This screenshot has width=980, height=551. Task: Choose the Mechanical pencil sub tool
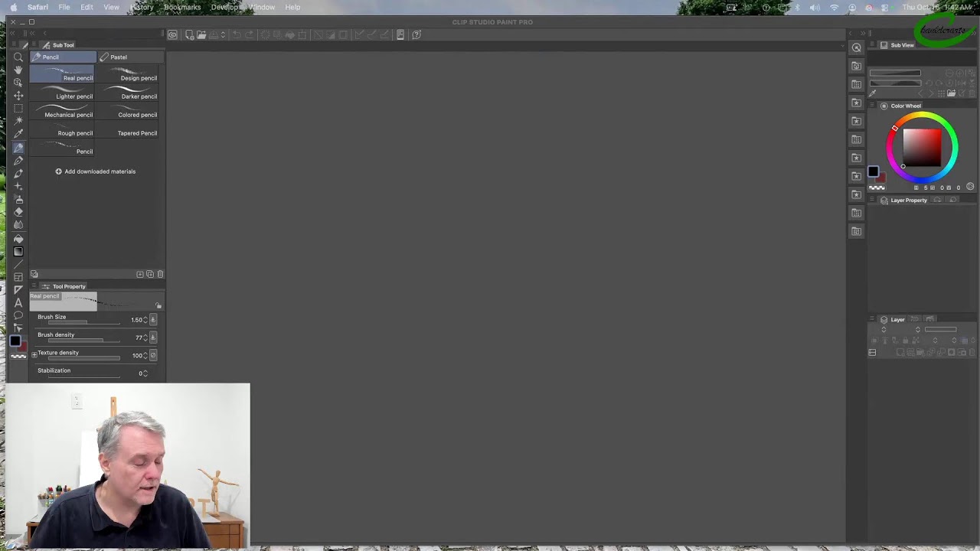pos(63,112)
